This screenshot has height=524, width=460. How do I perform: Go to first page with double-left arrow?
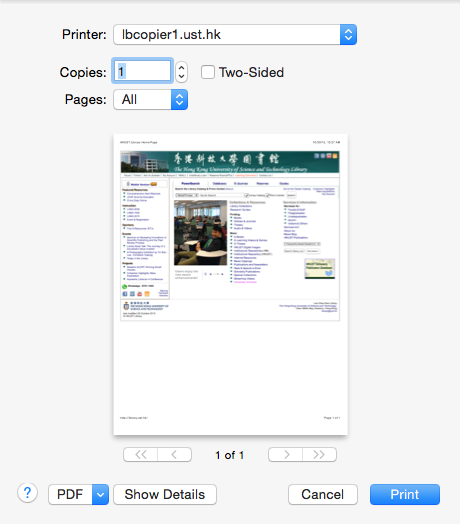point(140,454)
